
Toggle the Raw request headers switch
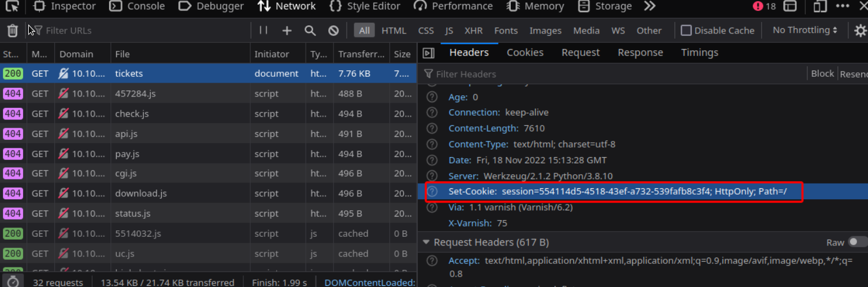pyautogui.click(x=858, y=243)
